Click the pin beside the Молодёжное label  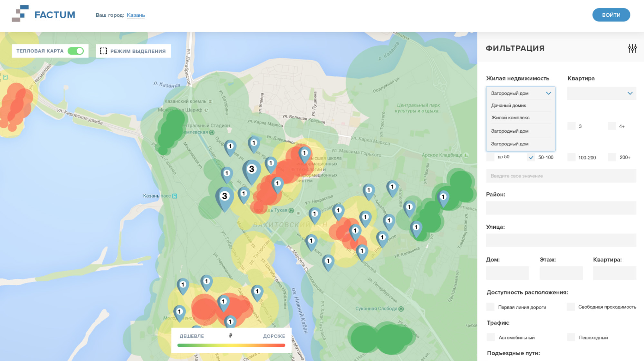(x=179, y=313)
